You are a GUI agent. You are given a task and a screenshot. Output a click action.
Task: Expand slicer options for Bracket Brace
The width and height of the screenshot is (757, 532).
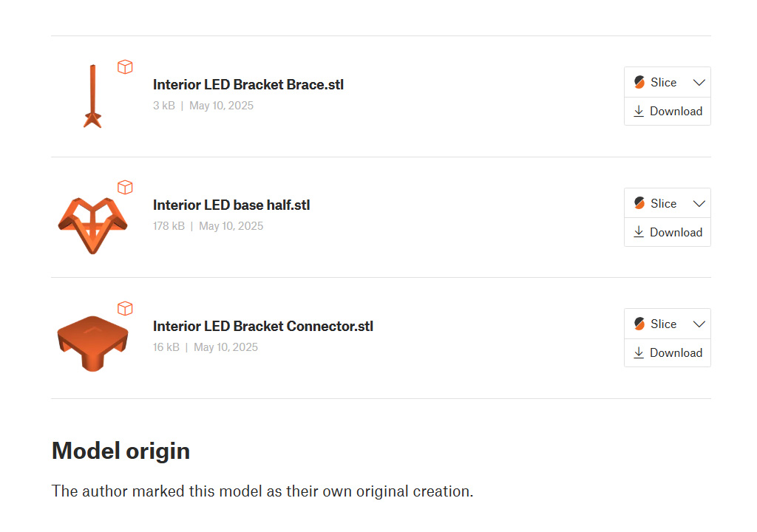699,83
